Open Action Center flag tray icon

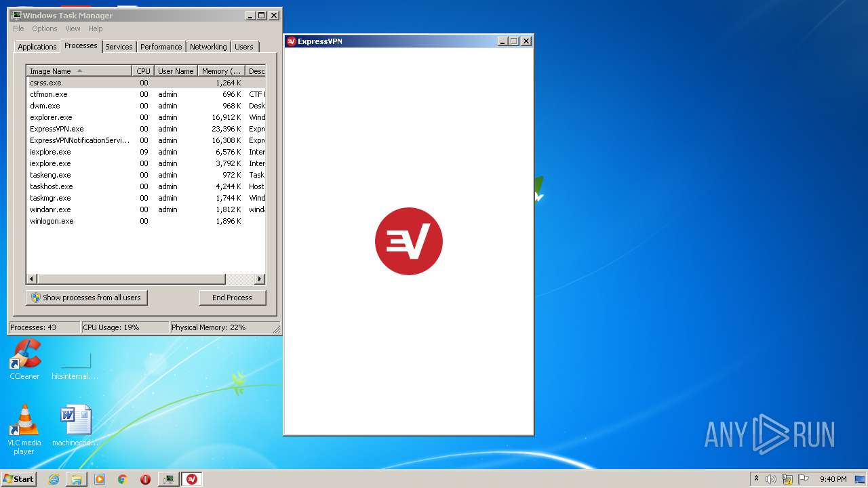click(804, 479)
